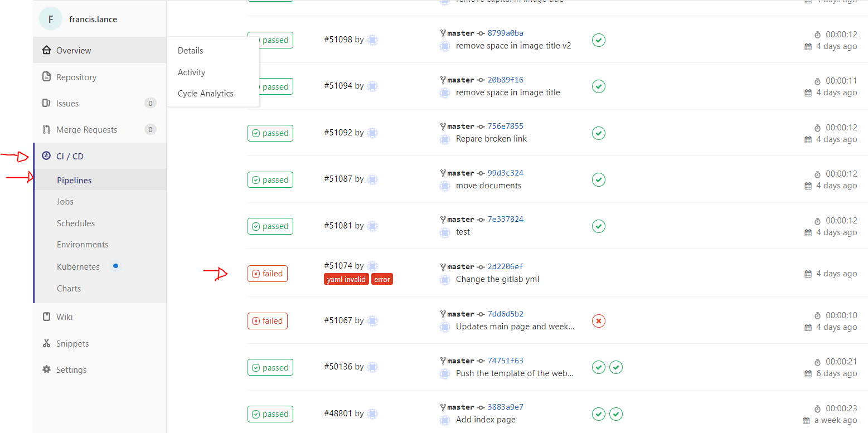Click the Issues icon in sidebar

[x=47, y=103]
